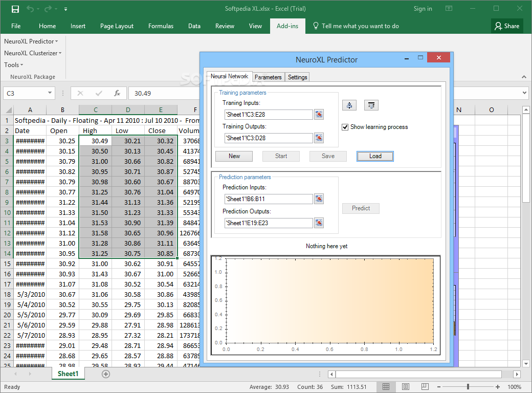Click the Save button in NeuroXL Predictor

(x=328, y=156)
